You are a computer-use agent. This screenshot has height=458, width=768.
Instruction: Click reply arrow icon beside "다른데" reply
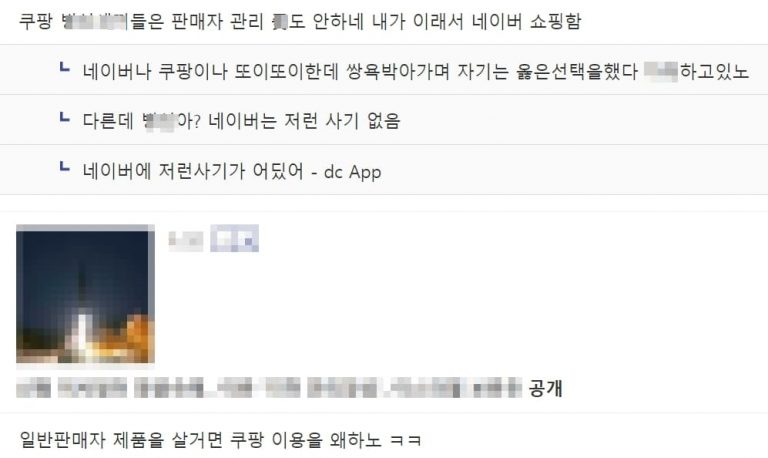[64, 117]
